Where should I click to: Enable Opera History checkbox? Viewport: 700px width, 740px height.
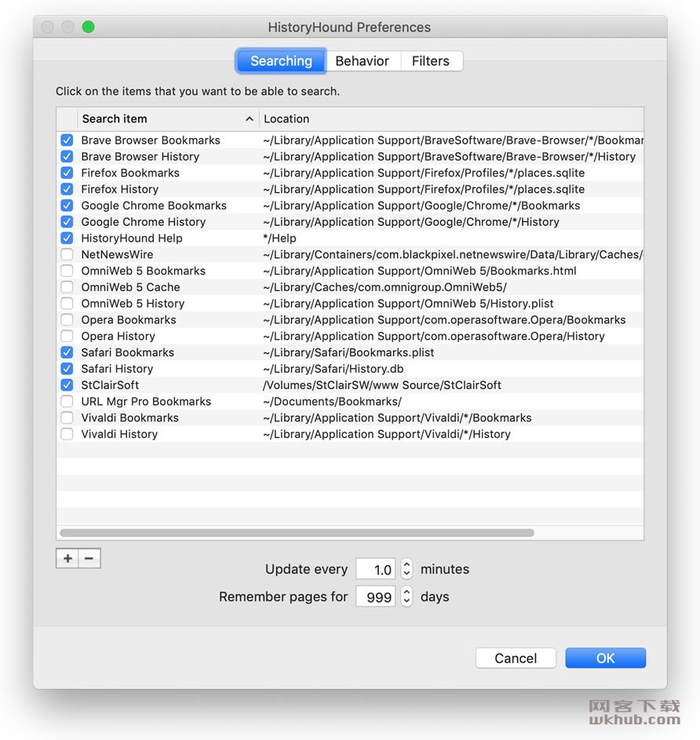coord(67,336)
